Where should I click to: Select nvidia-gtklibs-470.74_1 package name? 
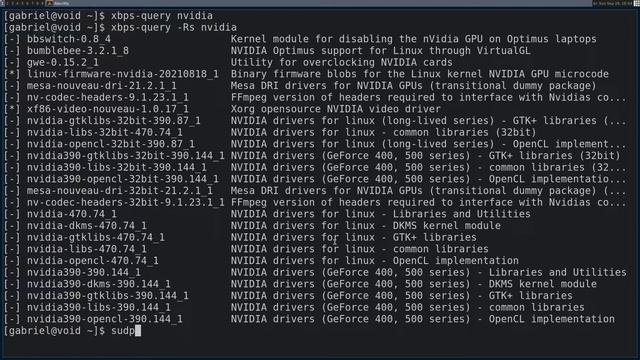pos(96,237)
